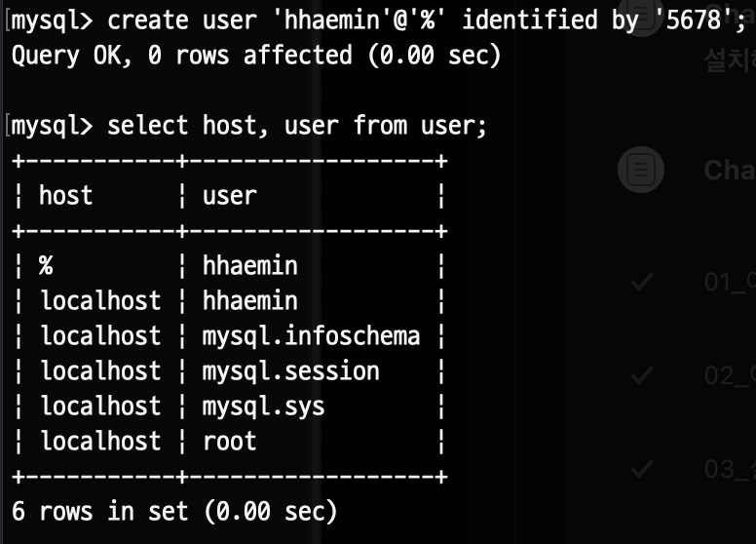This screenshot has height=544, width=756.
Task: Click the 'mysql.sys' user entry
Action: click(263, 407)
